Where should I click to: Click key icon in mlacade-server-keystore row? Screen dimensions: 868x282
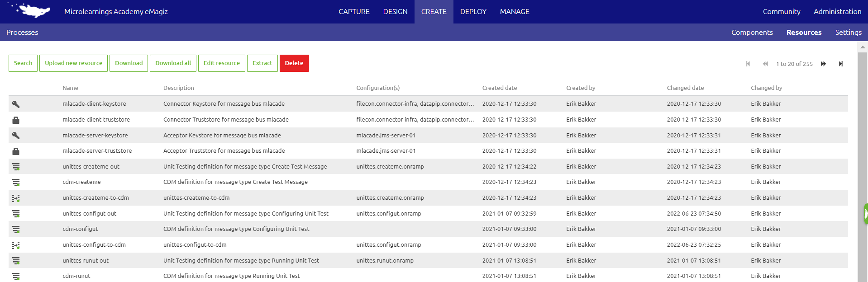point(16,135)
